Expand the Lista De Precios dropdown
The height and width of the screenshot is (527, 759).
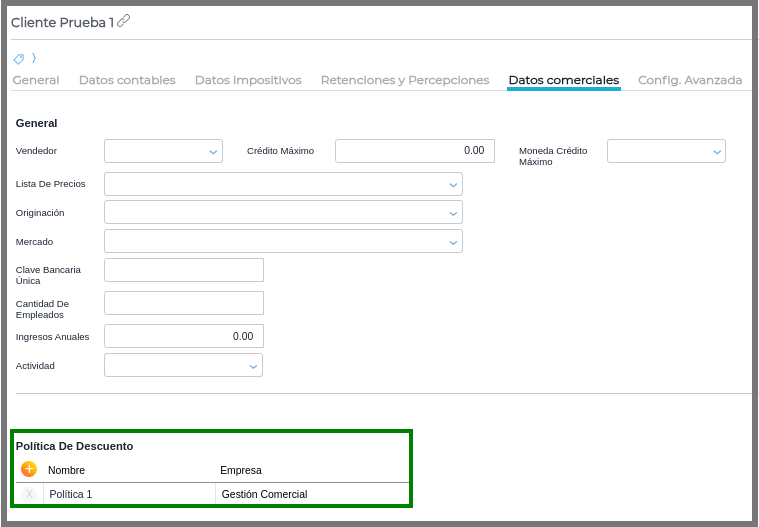pyautogui.click(x=283, y=184)
